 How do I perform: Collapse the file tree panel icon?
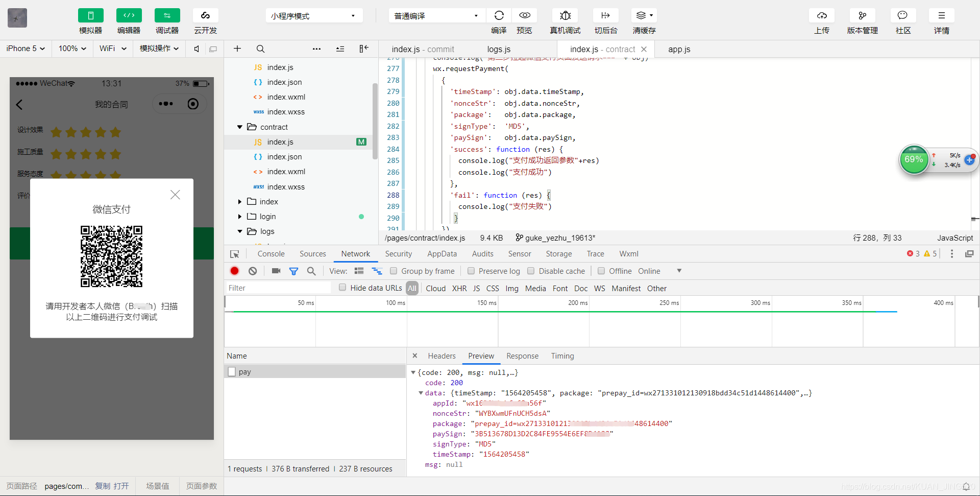click(363, 49)
